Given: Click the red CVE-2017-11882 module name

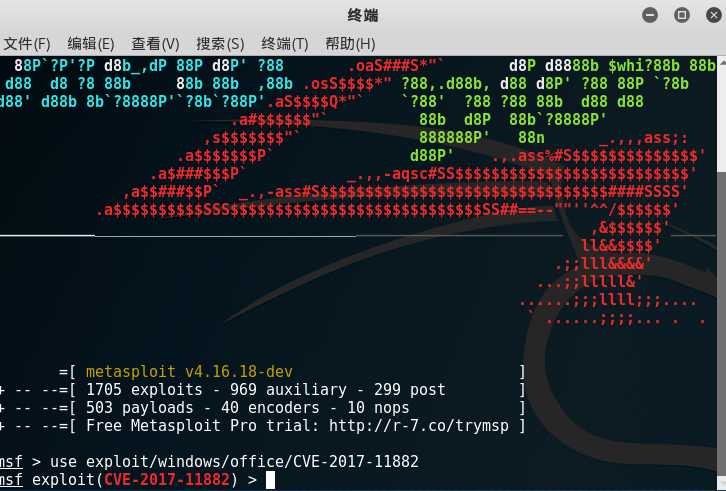Looking at the screenshot, I should pyautogui.click(x=167, y=479).
